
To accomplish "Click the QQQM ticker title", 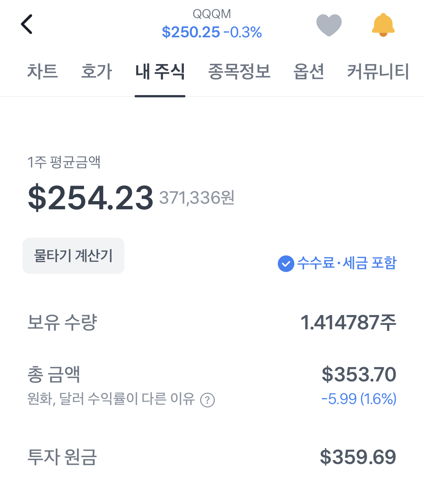I will coord(212,14).
